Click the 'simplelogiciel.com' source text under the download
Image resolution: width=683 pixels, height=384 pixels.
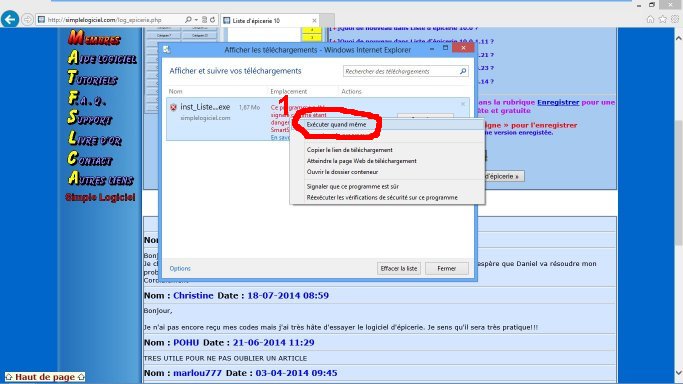click(205, 118)
